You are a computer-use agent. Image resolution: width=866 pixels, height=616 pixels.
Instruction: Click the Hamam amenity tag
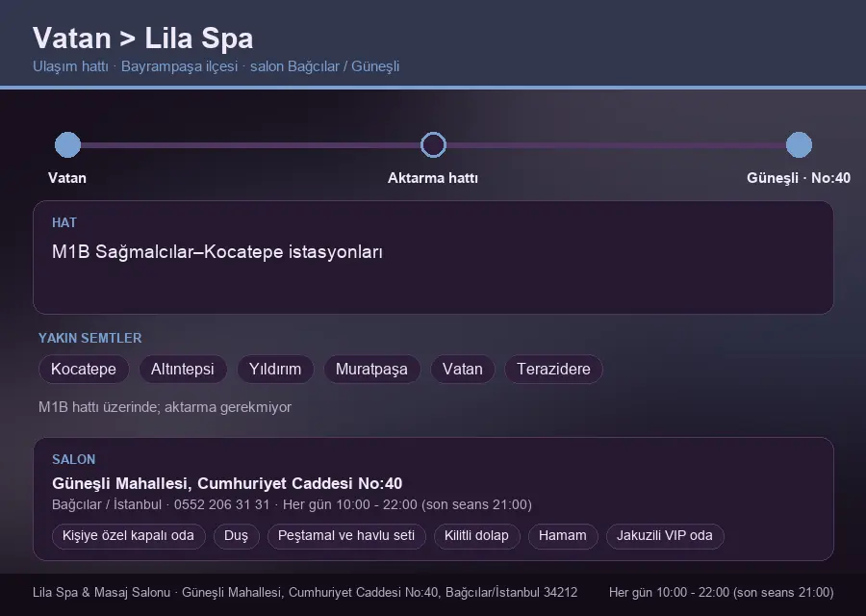coord(563,536)
